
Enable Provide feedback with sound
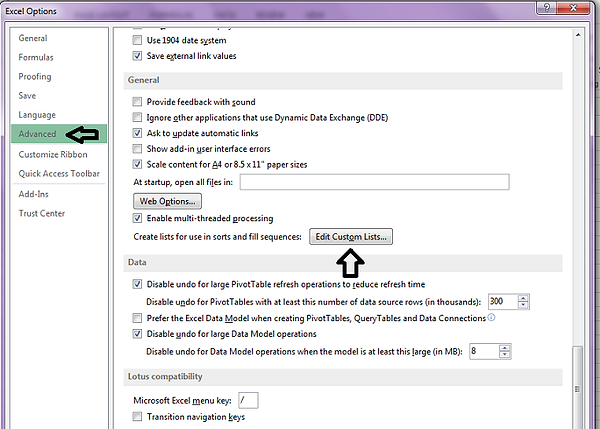pyautogui.click(x=137, y=102)
